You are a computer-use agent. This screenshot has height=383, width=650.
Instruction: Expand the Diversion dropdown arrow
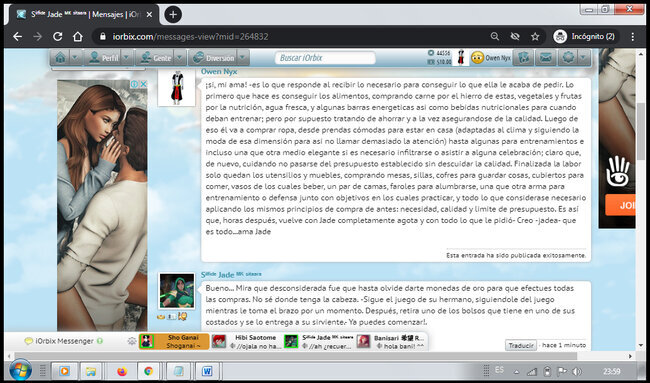pyautogui.click(x=244, y=58)
